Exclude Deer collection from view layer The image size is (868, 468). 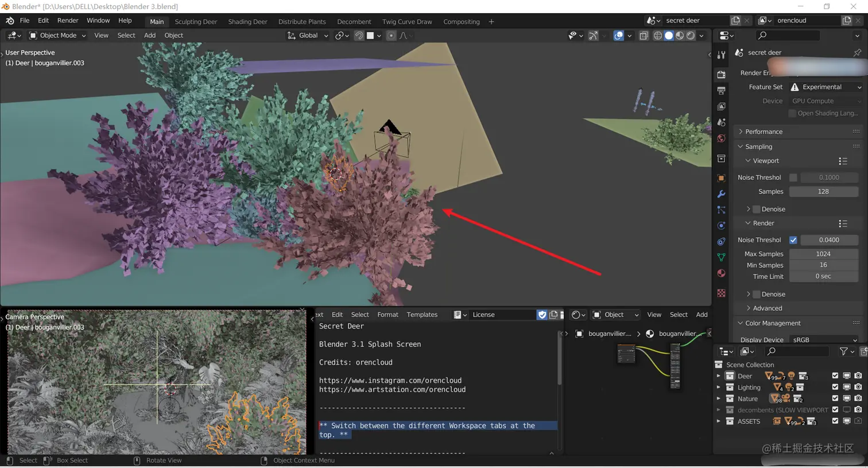[x=835, y=376]
